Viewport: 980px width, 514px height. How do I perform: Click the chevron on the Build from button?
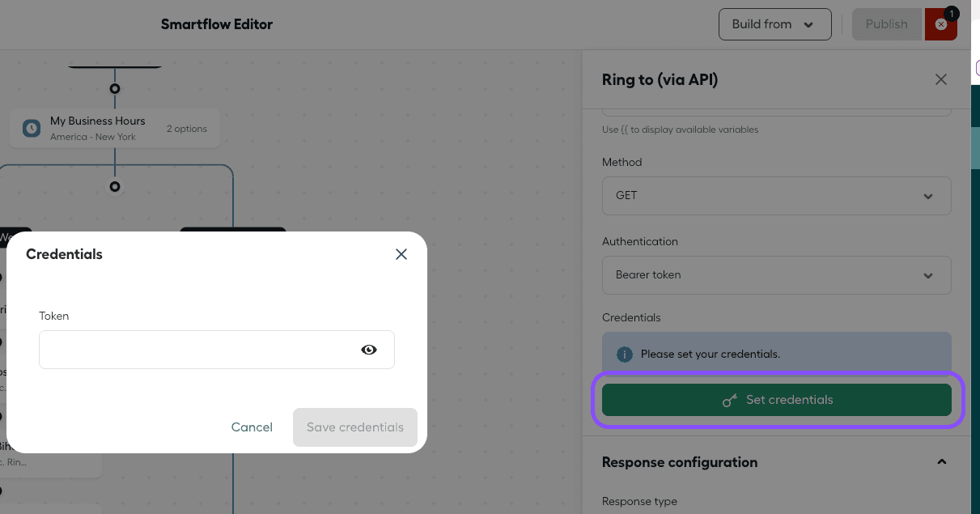tap(808, 24)
